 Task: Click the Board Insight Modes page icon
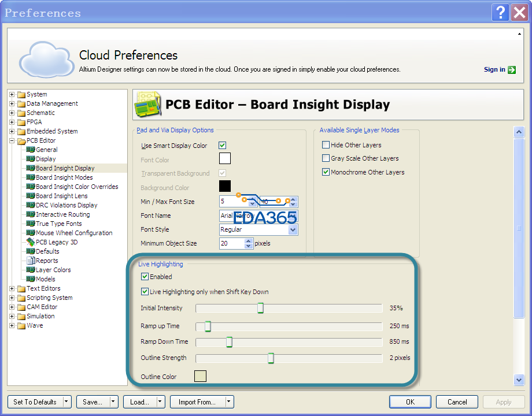(x=31, y=177)
